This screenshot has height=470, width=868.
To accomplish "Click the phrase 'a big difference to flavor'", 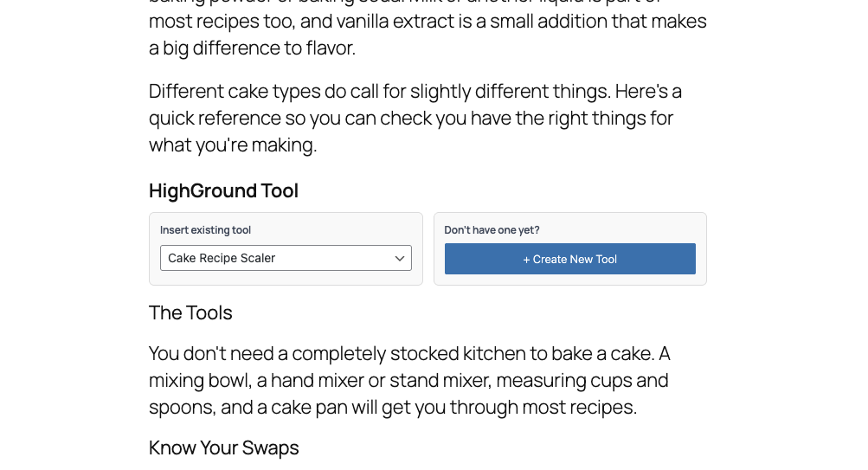I will (x=252, y=48).
